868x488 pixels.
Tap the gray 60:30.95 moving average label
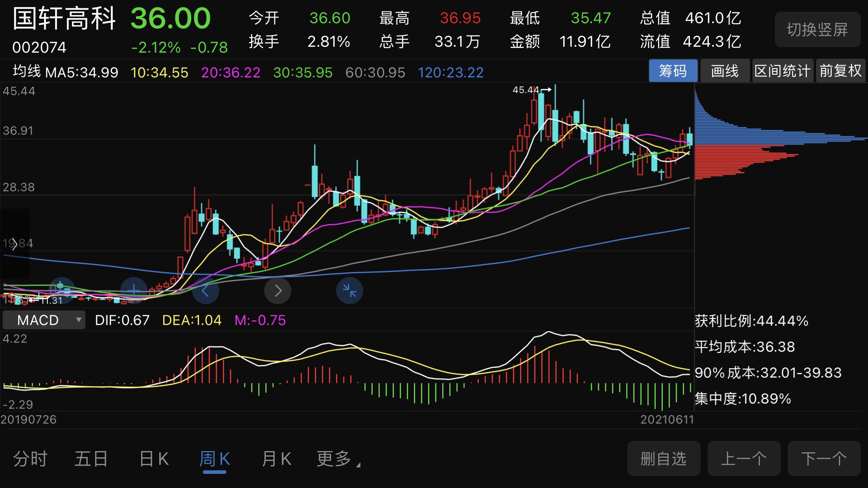[375, 72]
